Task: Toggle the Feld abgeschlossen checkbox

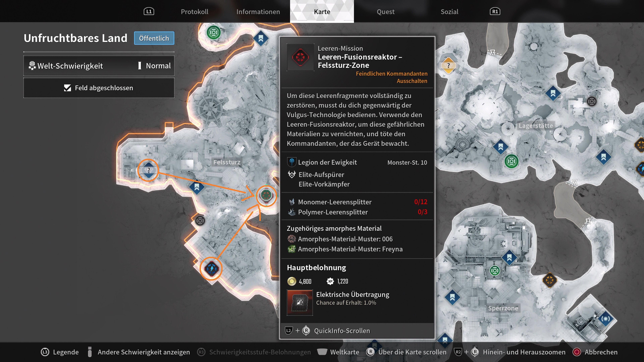Action: [67, 88]
